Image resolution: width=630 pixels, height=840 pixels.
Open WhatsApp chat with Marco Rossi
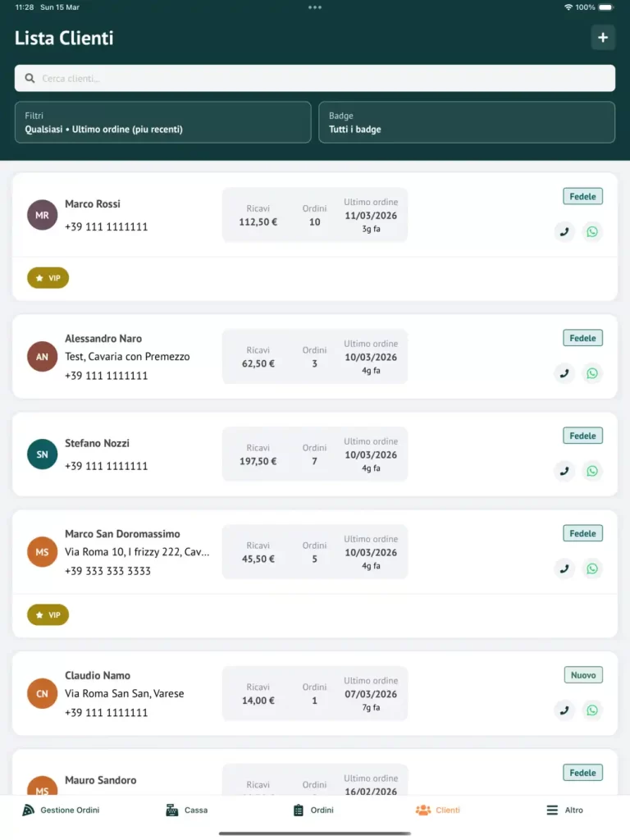point(592,231)
